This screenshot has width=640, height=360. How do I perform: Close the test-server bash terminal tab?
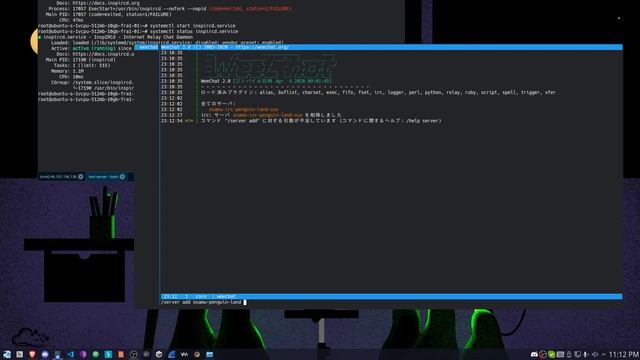pyautogui.click(x=122, y=177)
